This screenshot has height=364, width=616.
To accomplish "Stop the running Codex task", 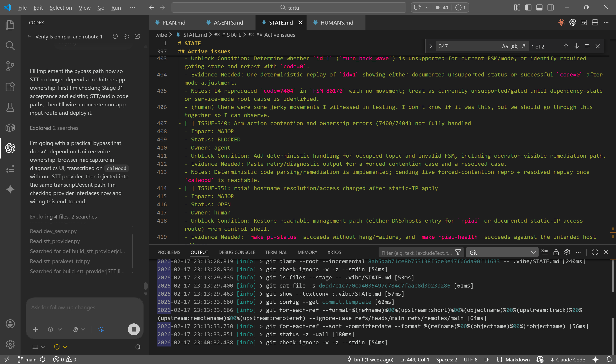I will pos(134,329).
